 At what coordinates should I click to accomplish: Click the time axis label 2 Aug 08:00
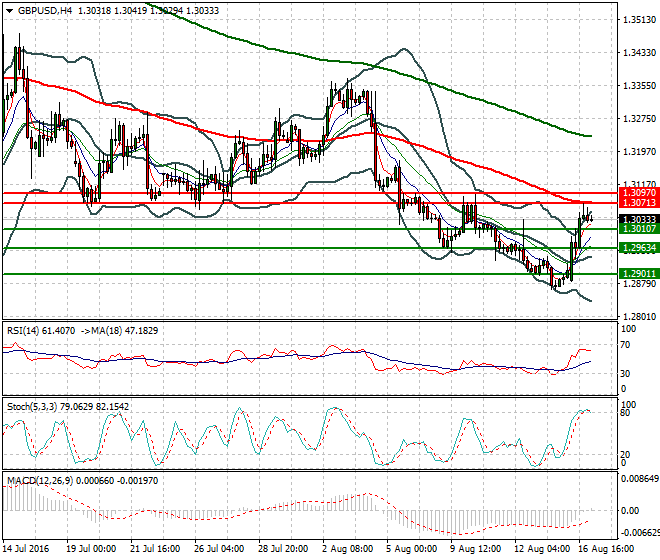click(x=347, y=549)
